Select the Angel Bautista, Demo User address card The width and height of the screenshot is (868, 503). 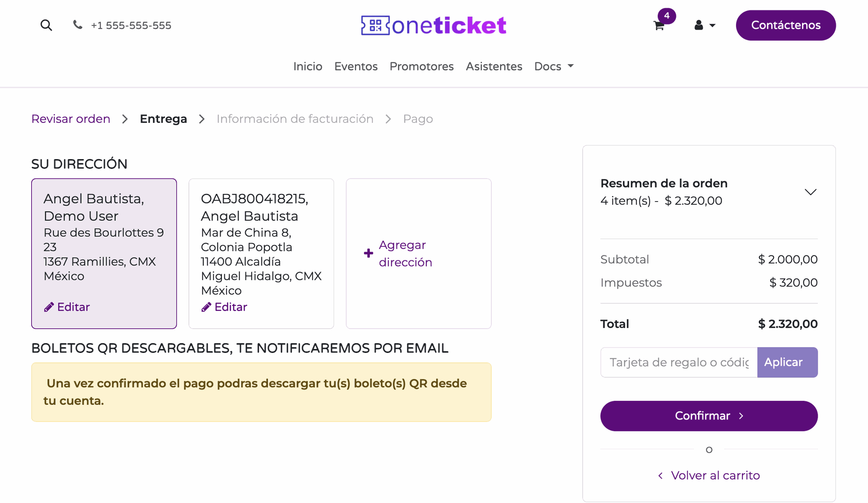(104, 254)
